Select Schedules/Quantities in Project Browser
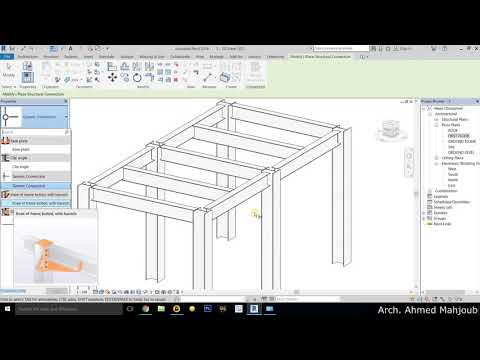Viewport: 480px width, 360px height. point(451,202)
